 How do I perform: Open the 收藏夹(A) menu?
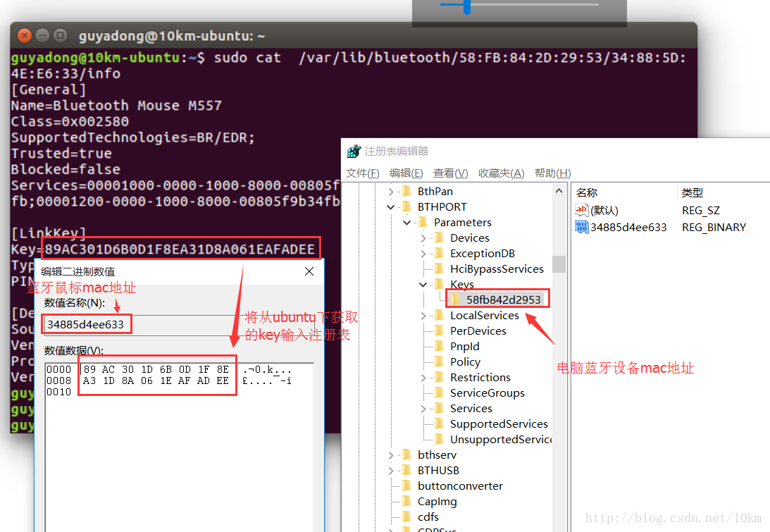[x=501, y=173]
